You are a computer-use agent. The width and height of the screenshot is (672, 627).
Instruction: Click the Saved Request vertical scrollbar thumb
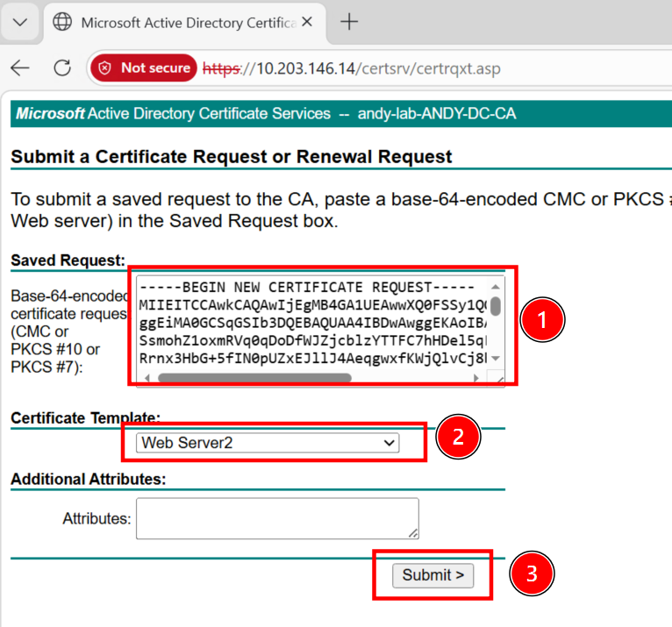[496, 306]
